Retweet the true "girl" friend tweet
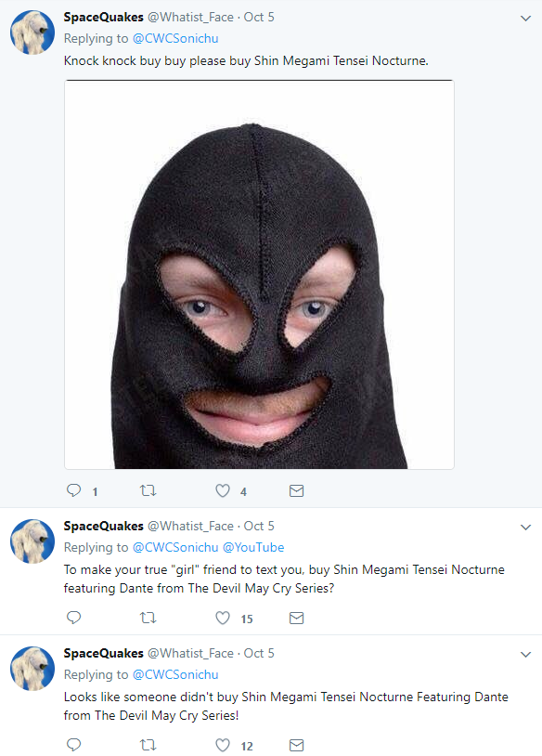 click(x=148, y=618)
